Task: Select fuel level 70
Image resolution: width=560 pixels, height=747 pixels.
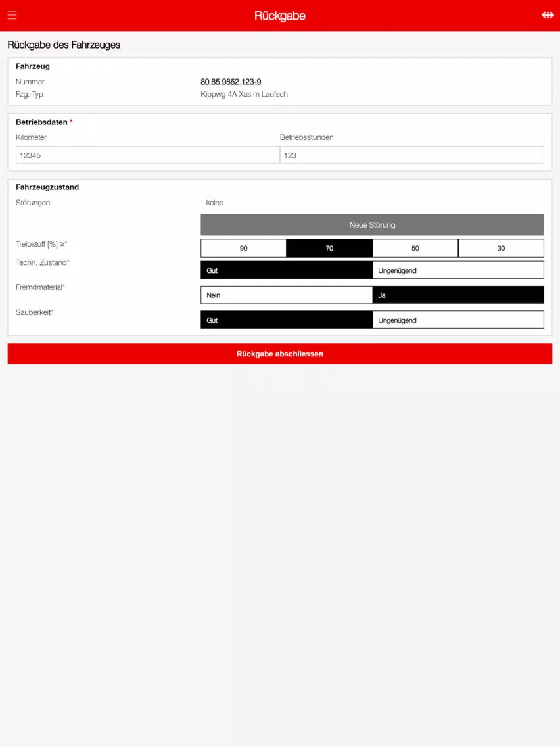Action: [329, 248]
